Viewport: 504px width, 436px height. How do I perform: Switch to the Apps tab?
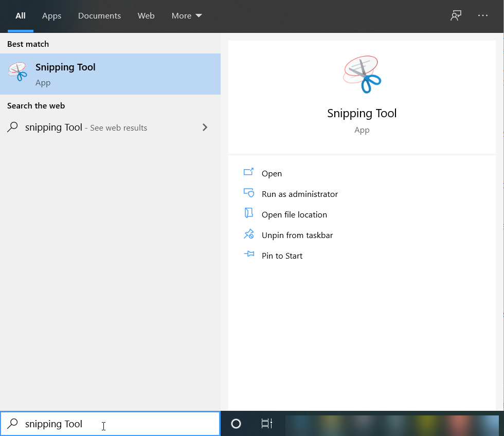(51, 16)
